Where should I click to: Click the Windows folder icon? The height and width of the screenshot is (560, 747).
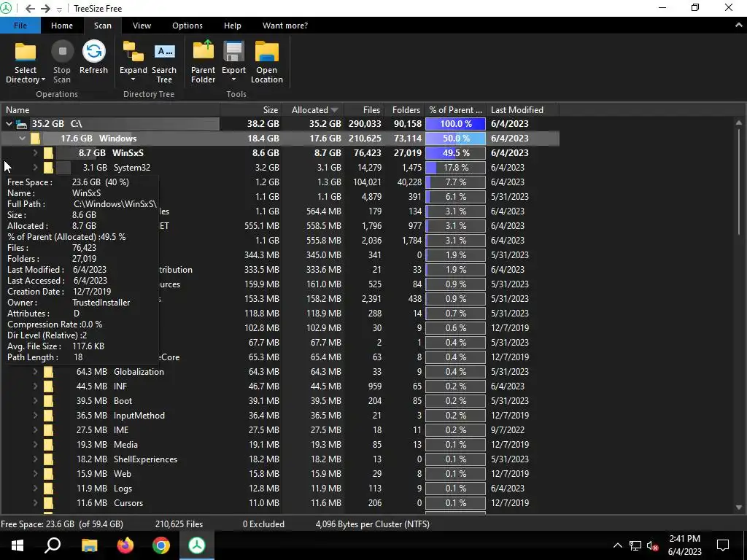point(35,139)
